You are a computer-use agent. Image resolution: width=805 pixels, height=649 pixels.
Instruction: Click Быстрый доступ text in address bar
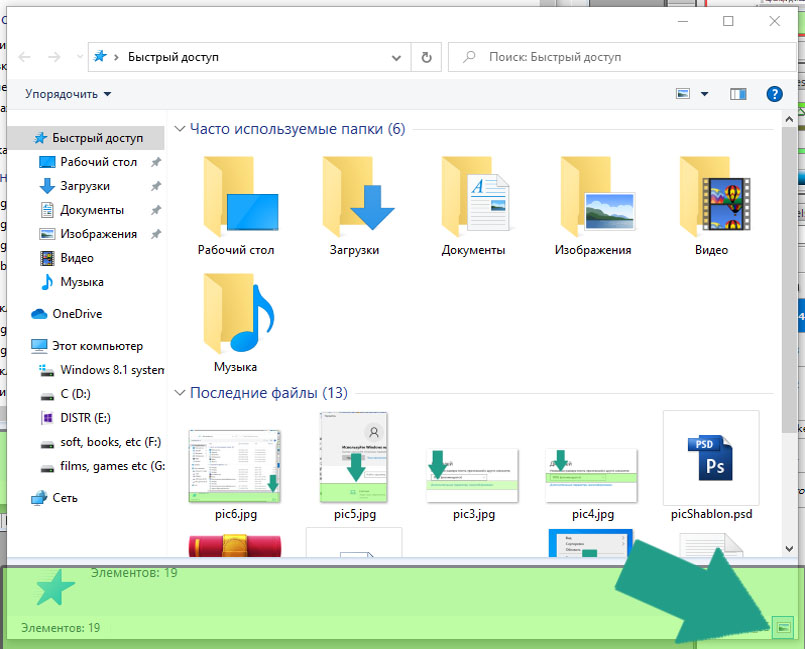point(173,57)
